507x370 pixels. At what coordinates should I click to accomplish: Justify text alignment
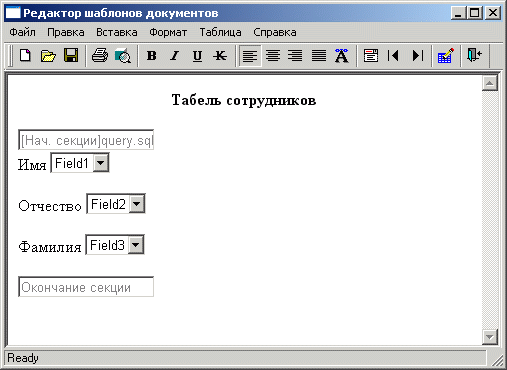pyautogui.click(x=319, y=56)
